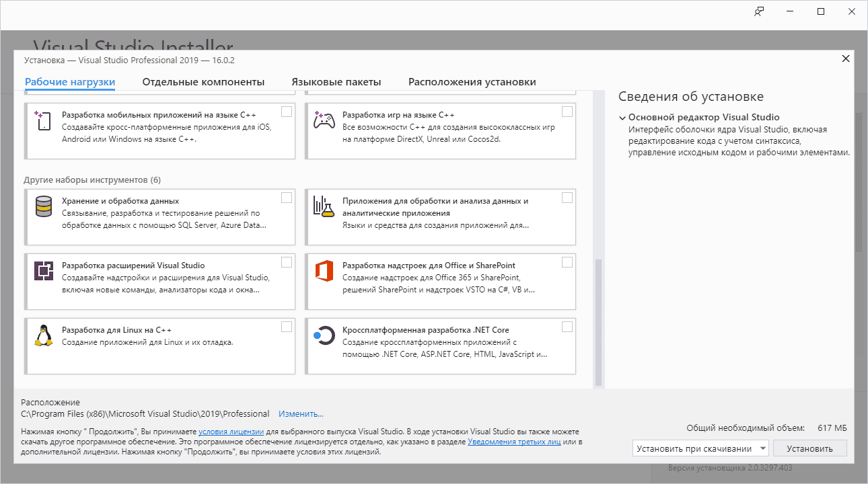Screen dimensions: 868x484
Task: Check C++ mobile development workload
Action: [287, 112]
